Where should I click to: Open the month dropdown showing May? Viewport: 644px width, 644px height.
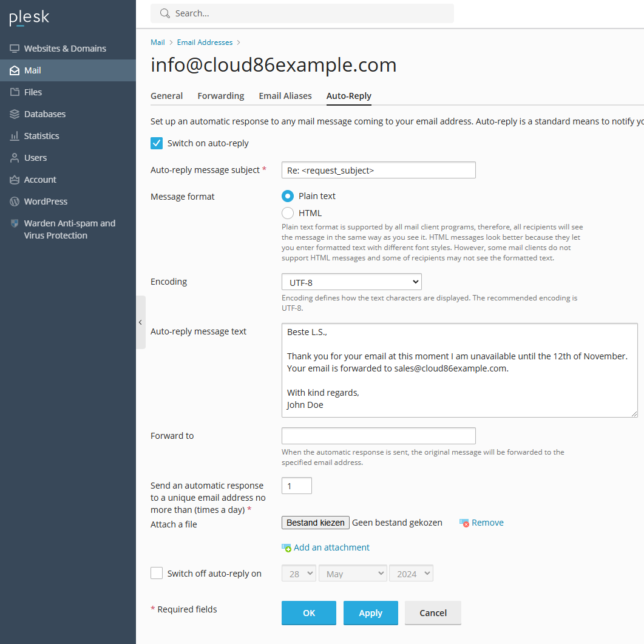pos(353,574)
